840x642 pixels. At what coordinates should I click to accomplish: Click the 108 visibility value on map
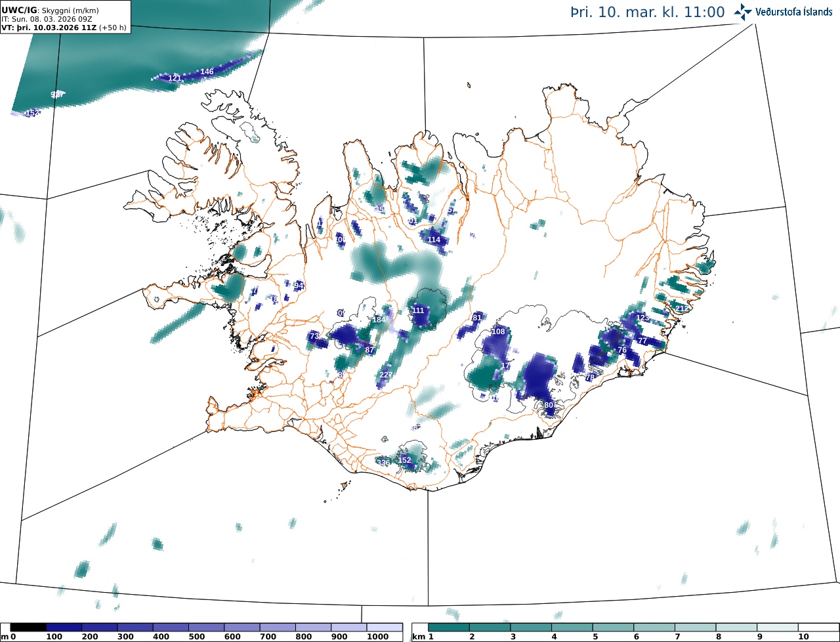pyautogui.click(x=499, y=332)
